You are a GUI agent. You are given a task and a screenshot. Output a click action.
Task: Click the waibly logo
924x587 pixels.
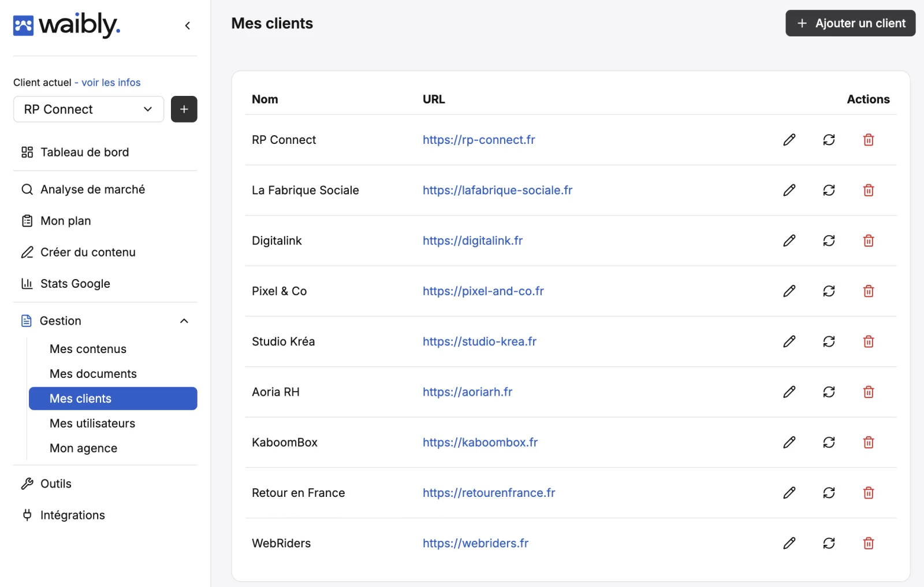point(66,25)
